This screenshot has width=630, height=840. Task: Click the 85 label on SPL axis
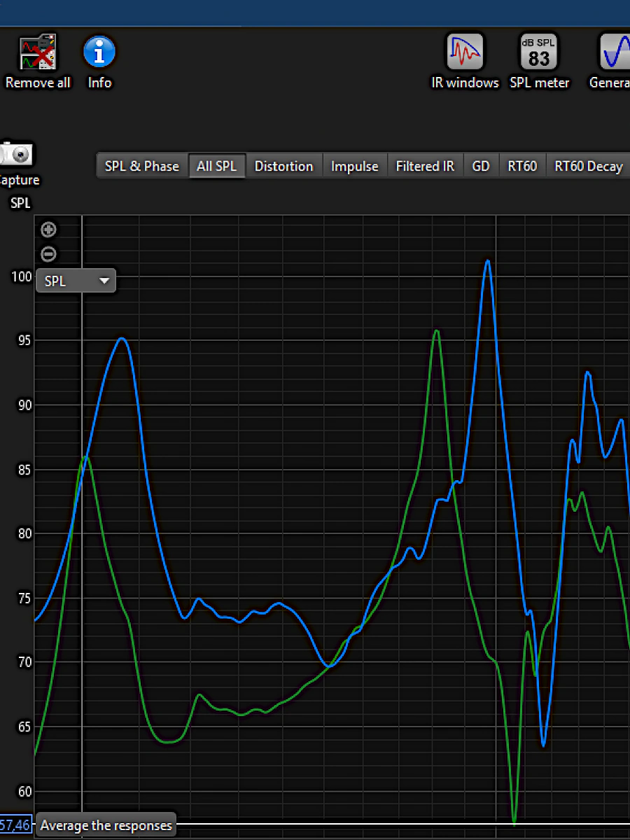24,470
